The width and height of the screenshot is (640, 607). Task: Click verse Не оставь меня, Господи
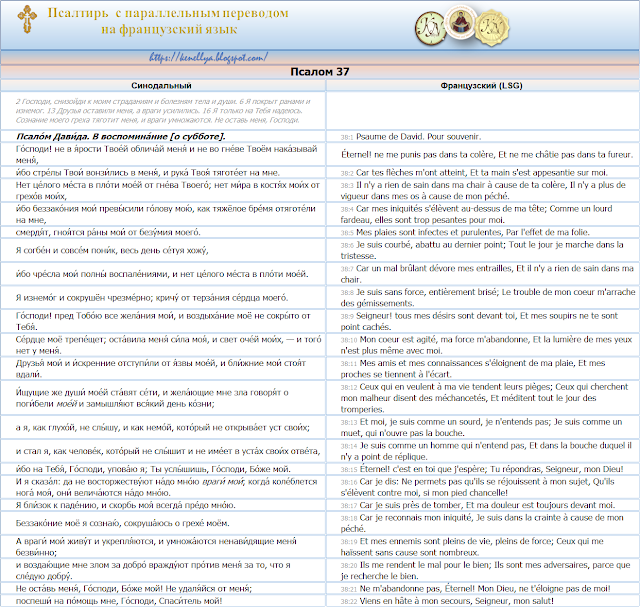coord(134,588)
